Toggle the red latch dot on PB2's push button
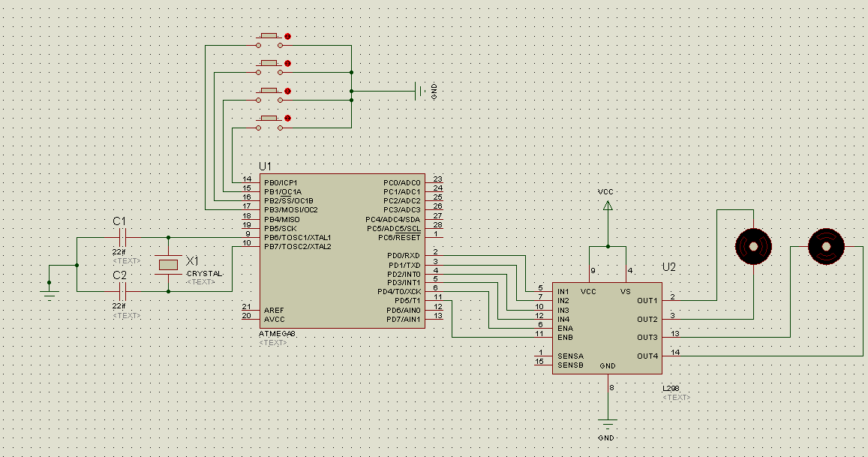The width and height of the screenshot is (868, 457). (x=287, y=64)
